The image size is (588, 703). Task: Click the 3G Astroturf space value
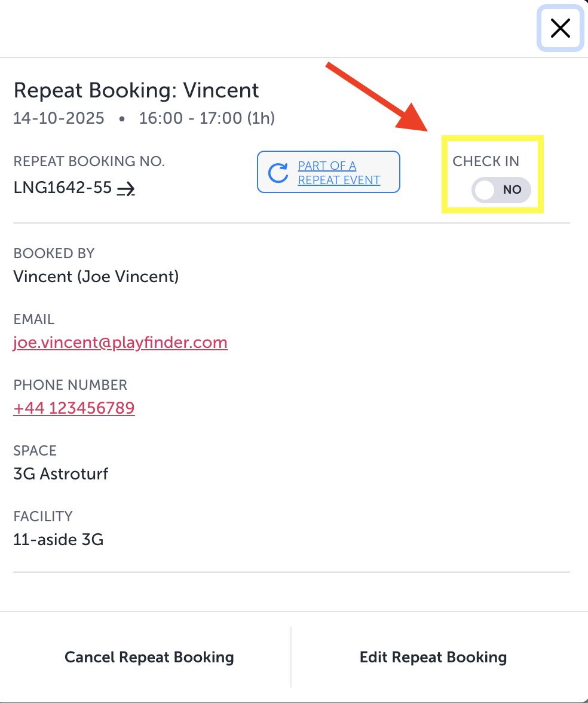coord(61,474)
